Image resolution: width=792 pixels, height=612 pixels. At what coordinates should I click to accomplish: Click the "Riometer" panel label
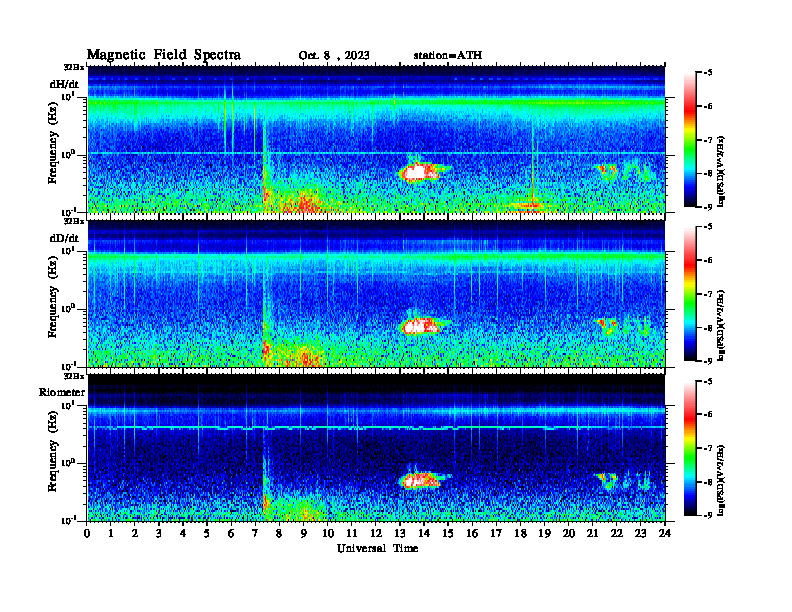tap(62, 392)
